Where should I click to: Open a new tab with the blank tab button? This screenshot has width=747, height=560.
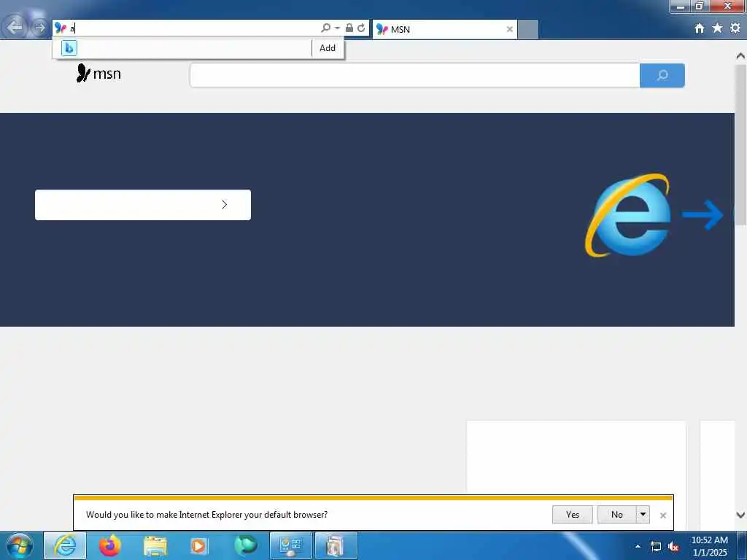point(528,29)
